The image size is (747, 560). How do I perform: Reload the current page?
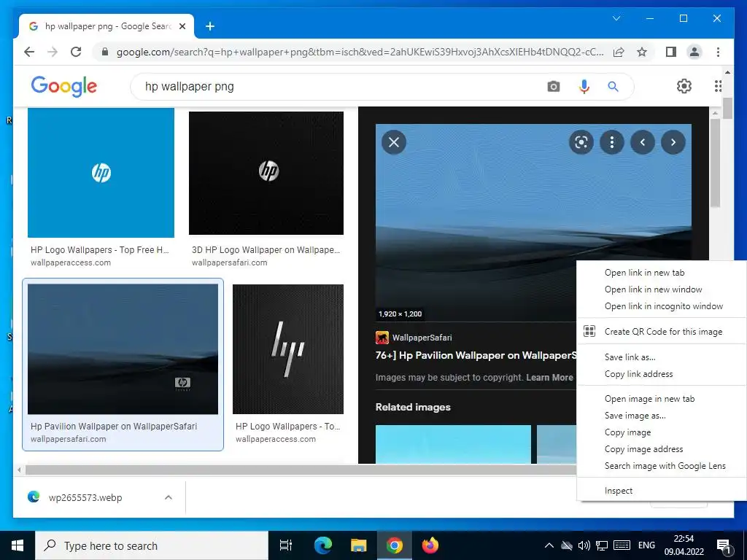pyautogui.click(x=76, y=52)
